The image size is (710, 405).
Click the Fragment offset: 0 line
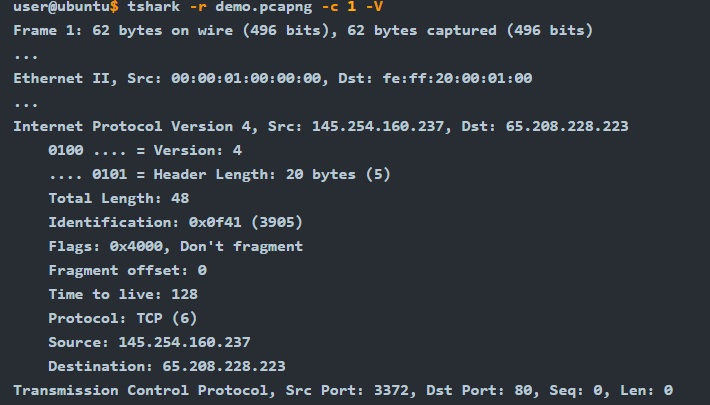pyautogui.click(x=127, y=270)
